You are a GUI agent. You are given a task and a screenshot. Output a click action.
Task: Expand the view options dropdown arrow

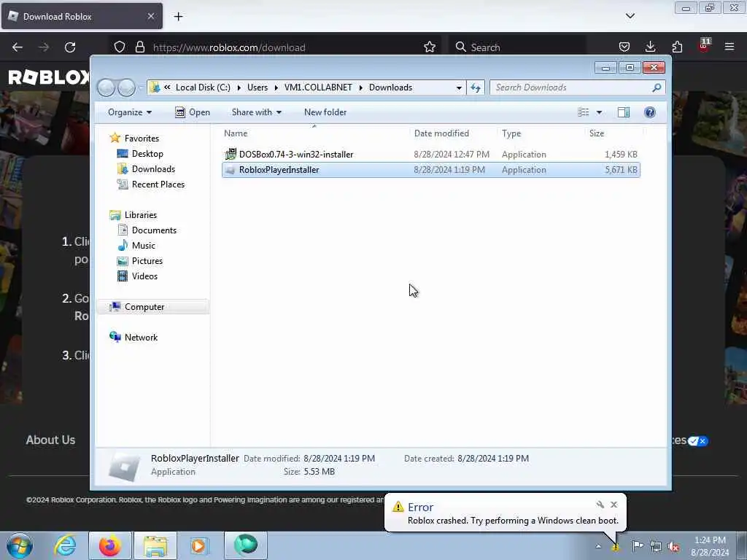coord(600,112)
